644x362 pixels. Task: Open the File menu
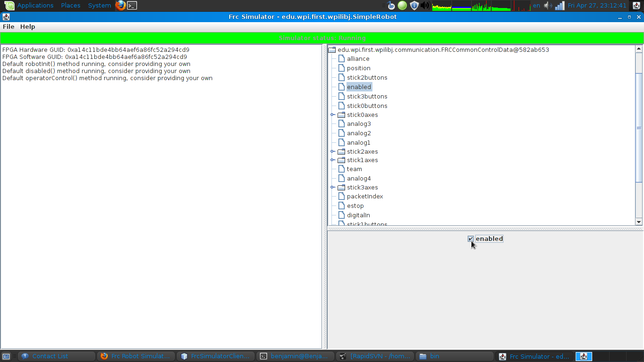pos(8,27)
